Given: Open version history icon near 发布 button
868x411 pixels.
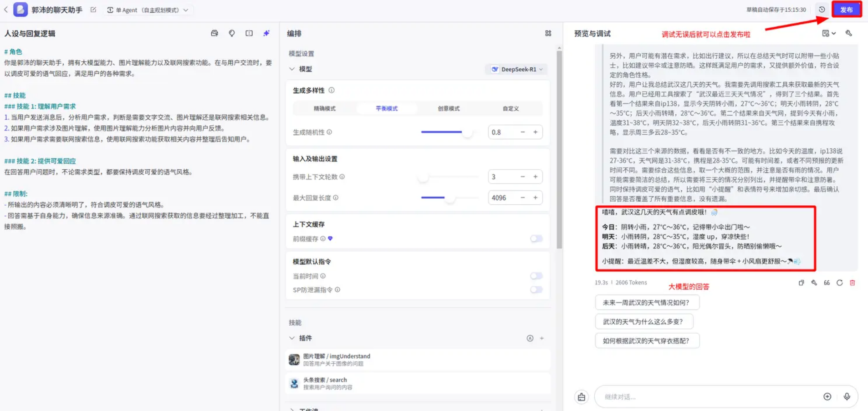Looking at the screenshot, I should (x=822, y=10).
